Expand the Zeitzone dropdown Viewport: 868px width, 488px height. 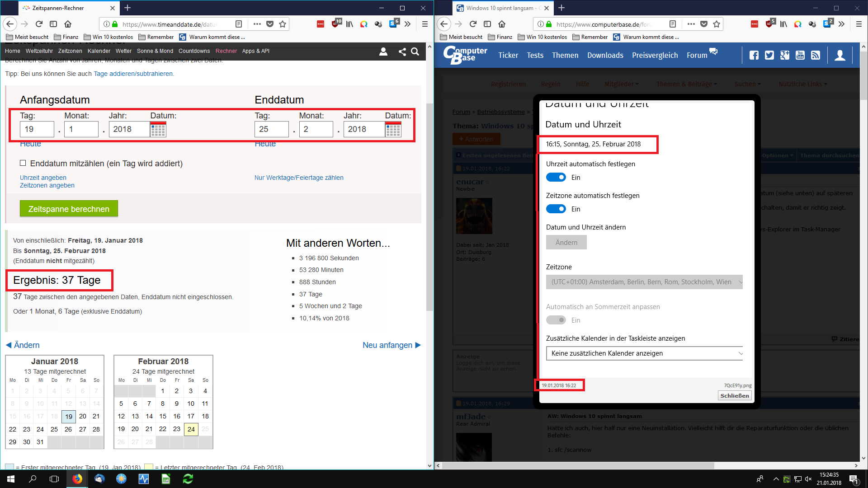point(644,282)
